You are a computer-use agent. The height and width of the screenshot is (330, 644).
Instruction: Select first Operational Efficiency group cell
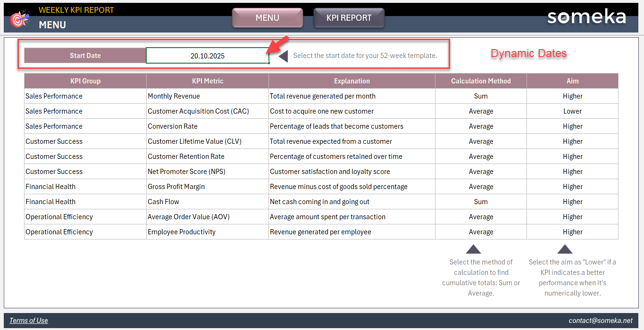pos(85,217)
